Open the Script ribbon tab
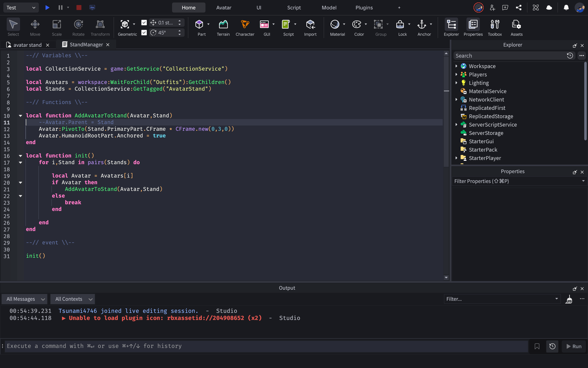Viewport: 588px width, 368px height. (x=294, y=8)
